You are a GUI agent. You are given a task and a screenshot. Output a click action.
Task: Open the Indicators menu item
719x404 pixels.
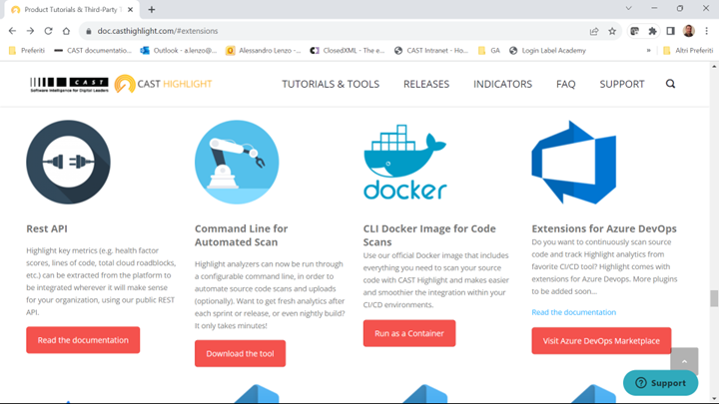[503, 84]
